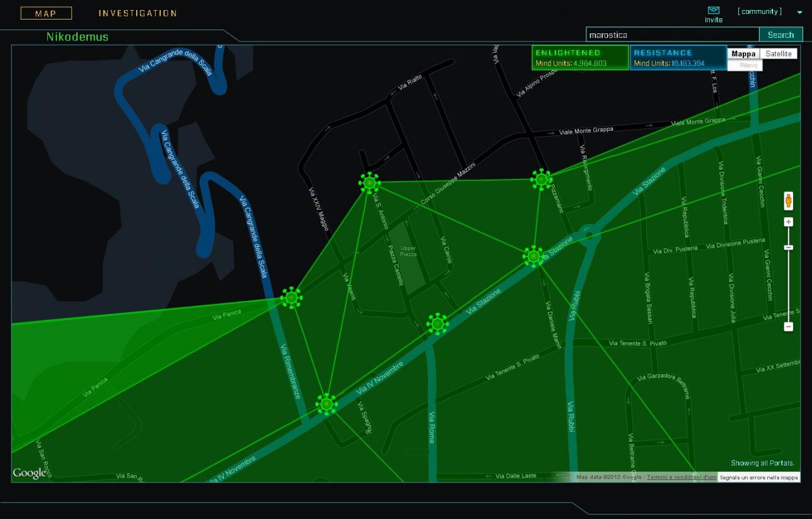The height and width of the screenshot is (519, 812).
Task: Switch the map to Satellite view
Action: click(778, 54)
